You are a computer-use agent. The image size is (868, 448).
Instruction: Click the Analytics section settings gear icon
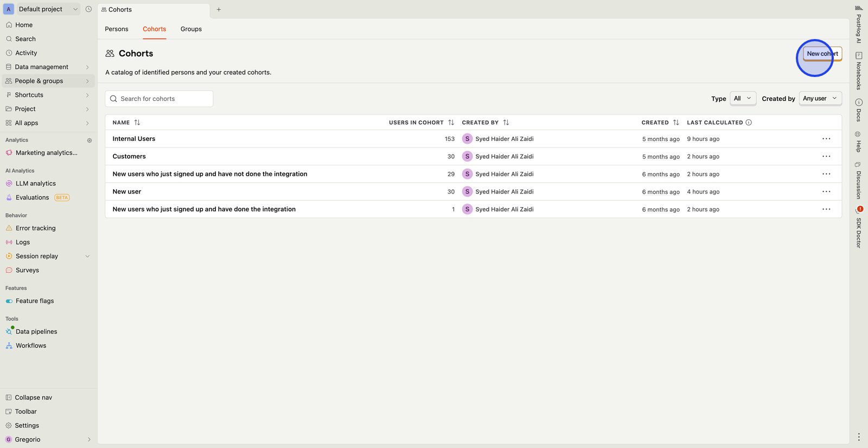point(90,140)
